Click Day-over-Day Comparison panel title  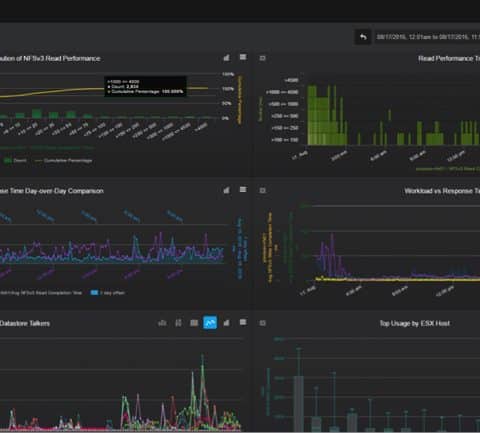52,191
